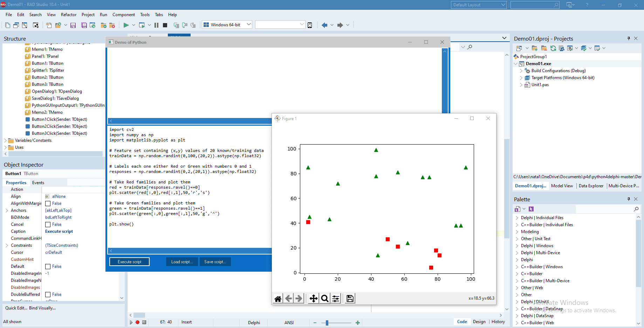Expand the Anchors property in Object Inspector
This screenshot has height=328, width=644.
7,210
